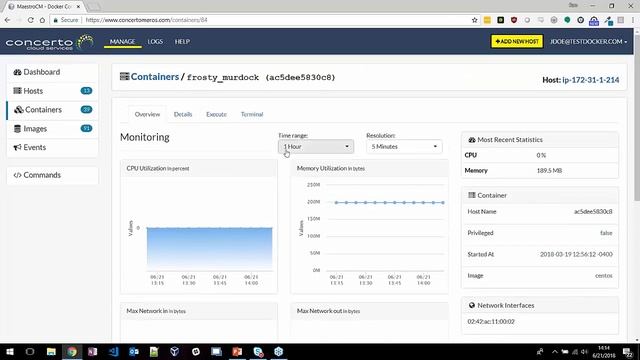Screen dimensions: 640x360
Task: Click the Most Recent Statistics gauge icon
Action: coord(472,140)
